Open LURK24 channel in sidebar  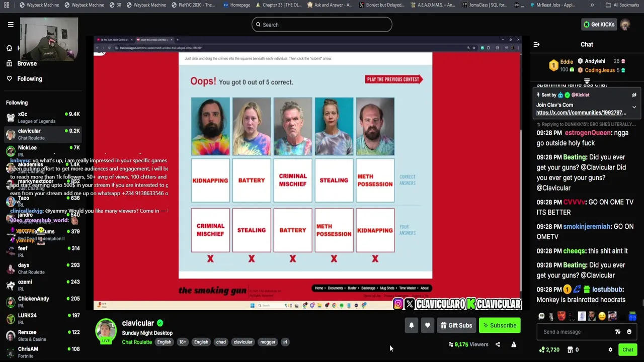(x=42, y=318)
